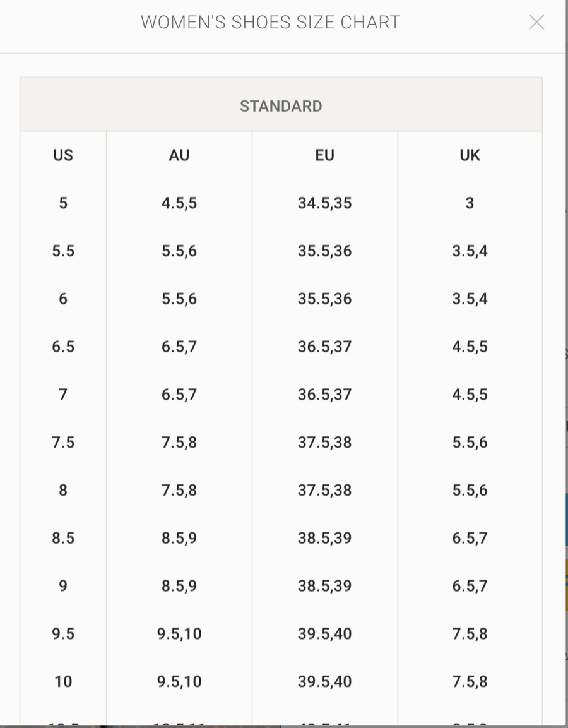Click the UK value in the US 6.5 row
Viewport: 568px width, 728px height.
click(470, 347)
